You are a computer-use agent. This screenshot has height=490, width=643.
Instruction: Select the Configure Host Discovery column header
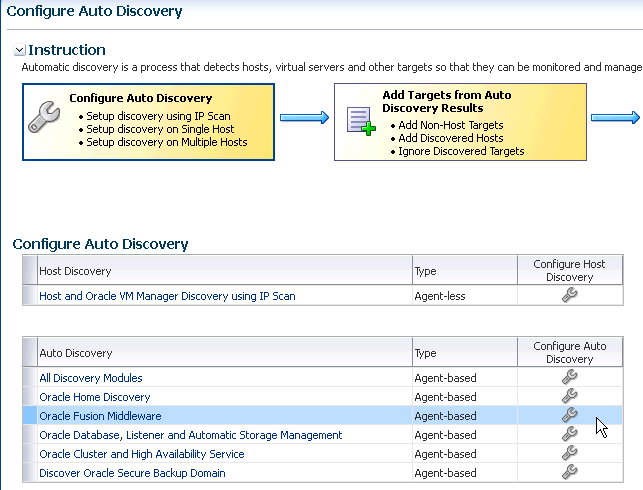click(570, 270)
